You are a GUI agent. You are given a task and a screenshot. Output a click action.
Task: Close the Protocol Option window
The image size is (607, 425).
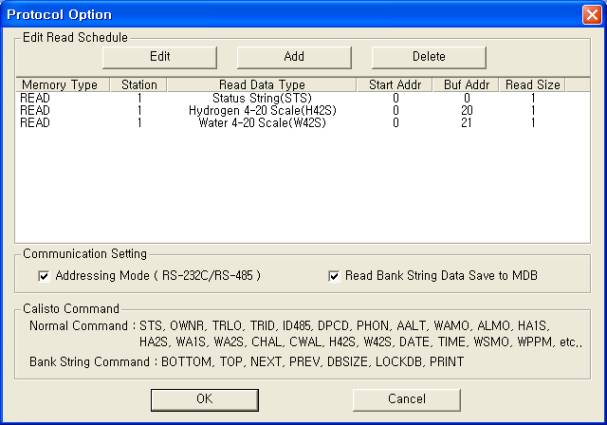(x=590, y=15)
